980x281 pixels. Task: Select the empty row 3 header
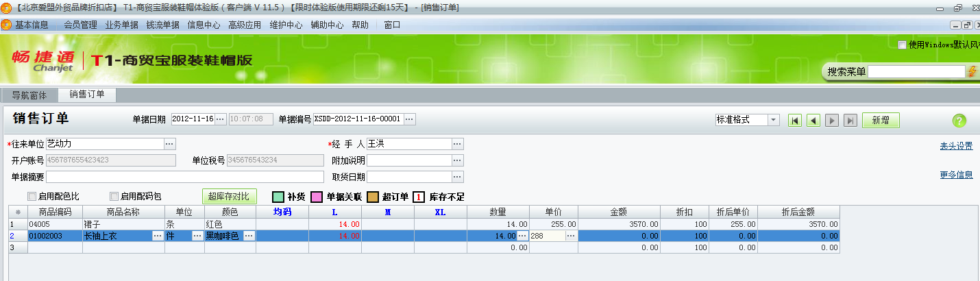point(18,247)
